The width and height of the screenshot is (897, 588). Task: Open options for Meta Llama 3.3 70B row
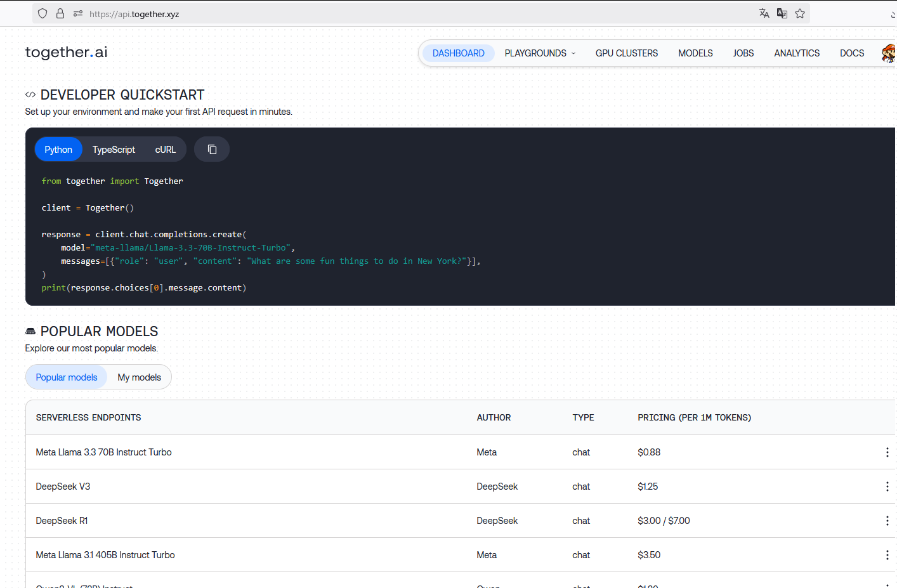pyautogui.click(x=887, y=452)
